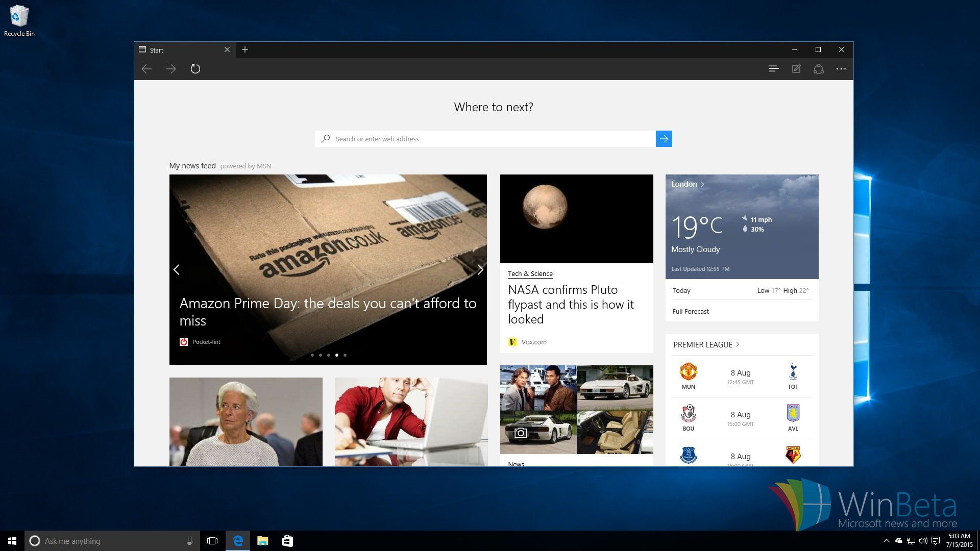Select the Recycle Bin desktop icon
980x551 pixels.
[19, 20]
